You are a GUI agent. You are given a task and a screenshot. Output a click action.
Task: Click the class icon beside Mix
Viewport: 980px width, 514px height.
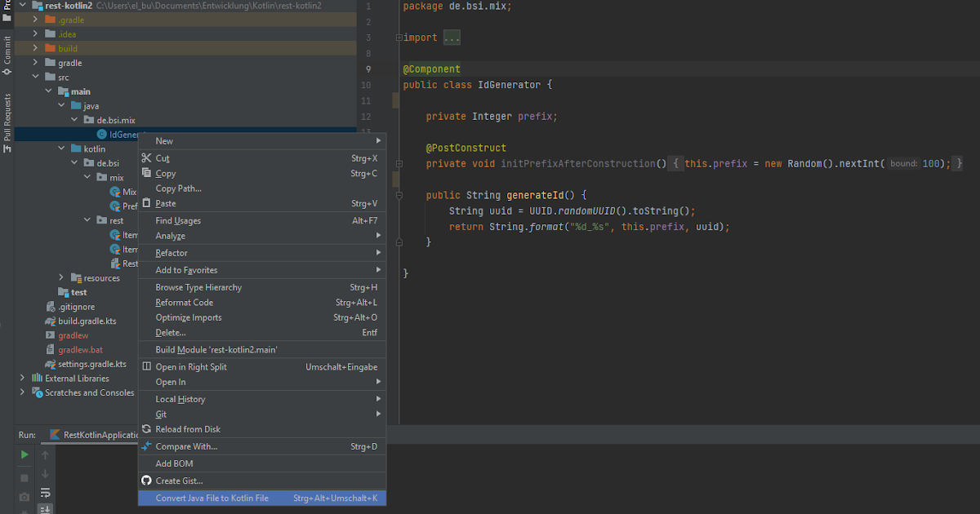click(114, 193)
